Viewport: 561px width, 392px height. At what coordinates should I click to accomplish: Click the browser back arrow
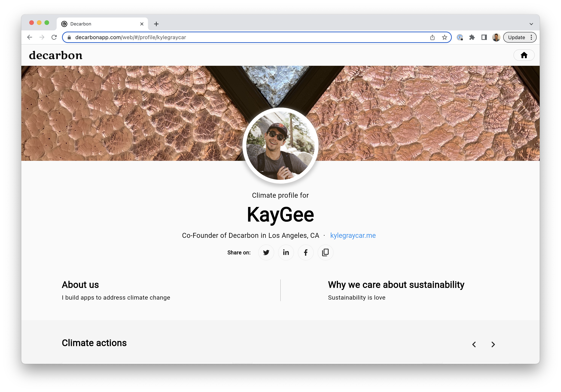click(x=30, y=37)
